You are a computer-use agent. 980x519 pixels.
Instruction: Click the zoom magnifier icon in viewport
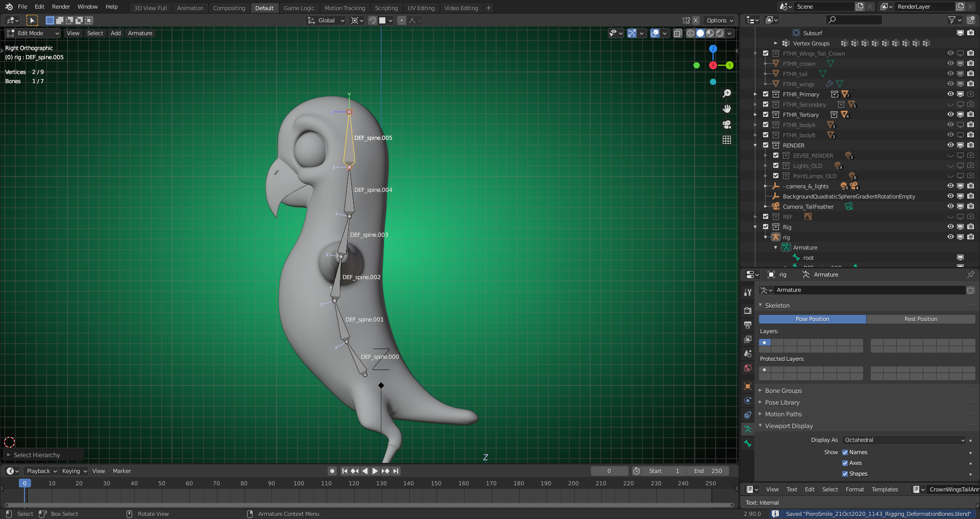point(727,93)
